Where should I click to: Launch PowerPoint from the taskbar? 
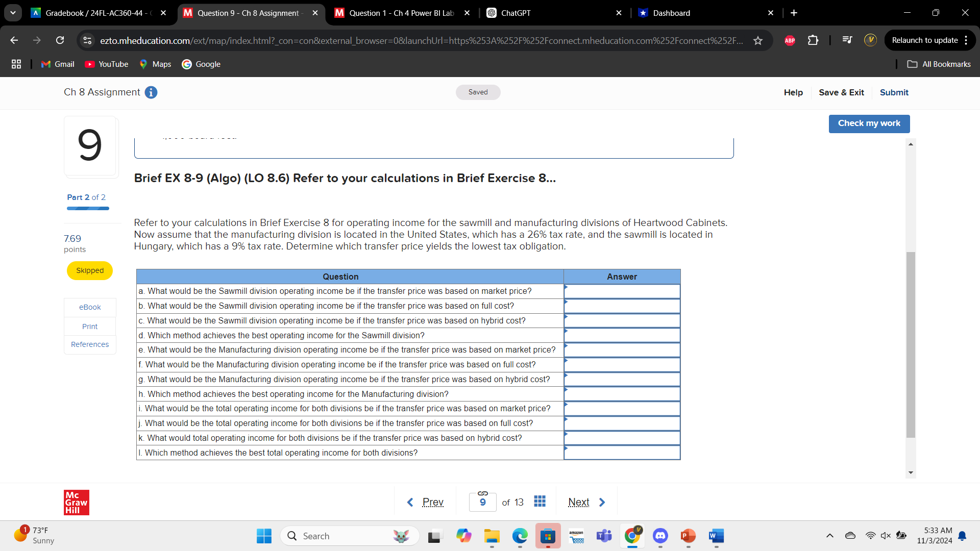(x=688, y=536)
